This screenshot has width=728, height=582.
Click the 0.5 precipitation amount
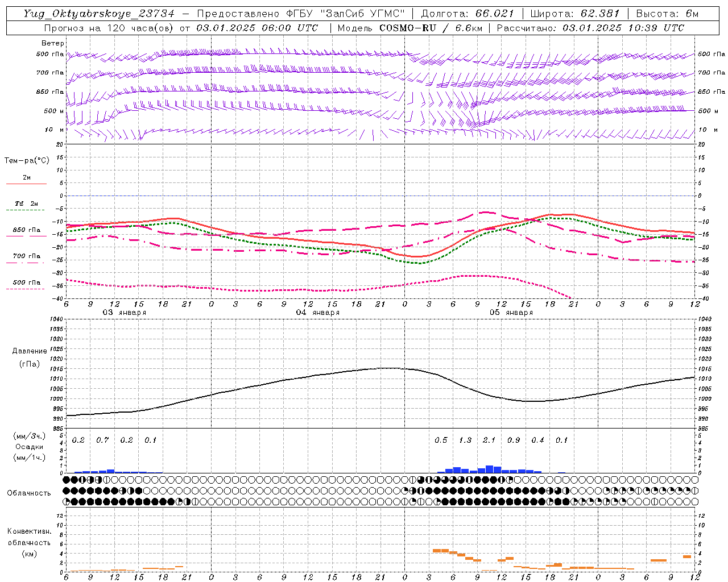441,440
